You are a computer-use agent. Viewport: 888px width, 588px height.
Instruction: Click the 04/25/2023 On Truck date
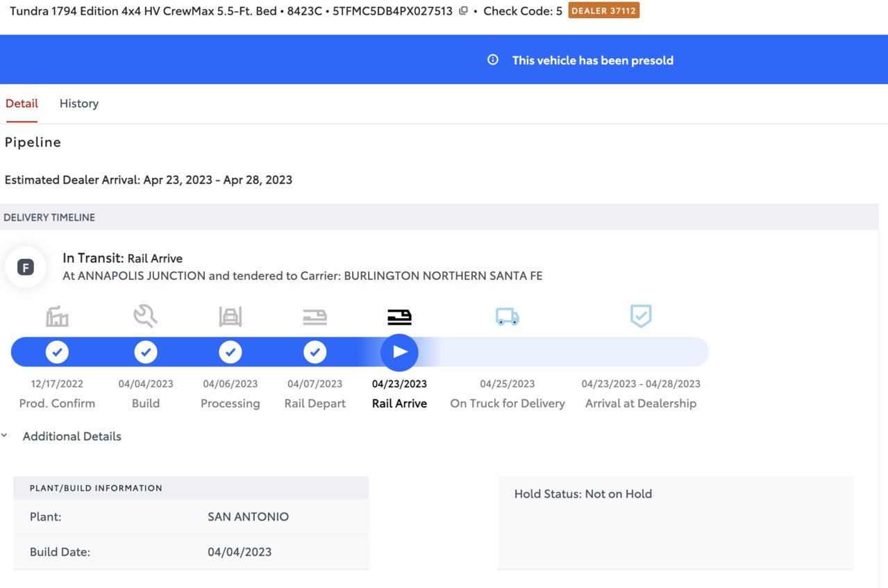coord(508,384)
